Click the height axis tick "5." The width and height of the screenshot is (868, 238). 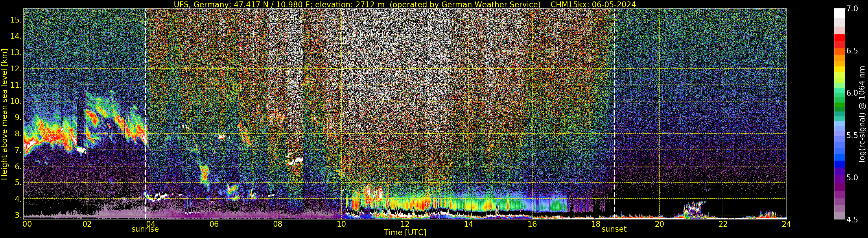pos(18,183)
